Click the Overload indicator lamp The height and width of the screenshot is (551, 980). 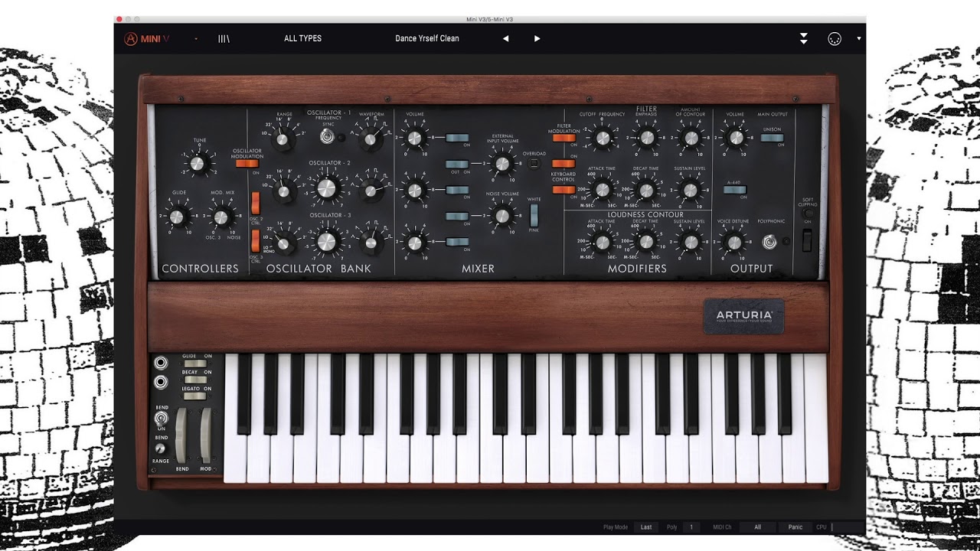click(x=534, y=163)
